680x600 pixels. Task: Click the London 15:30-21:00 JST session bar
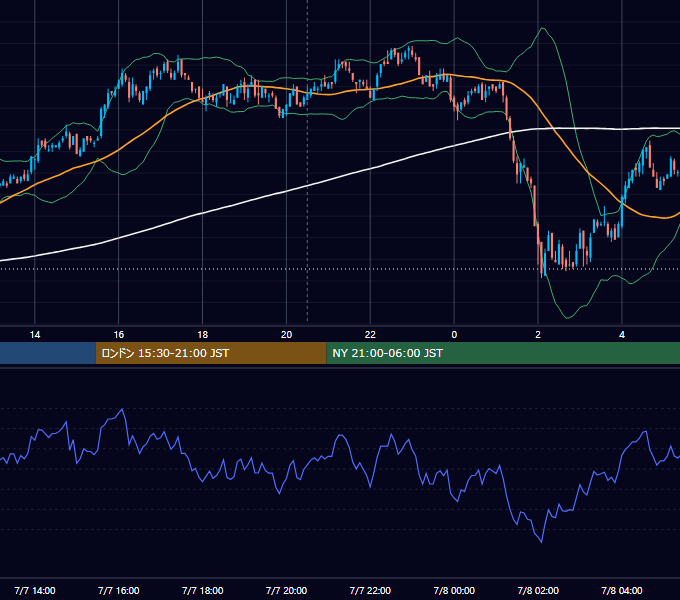pos(211,353)
